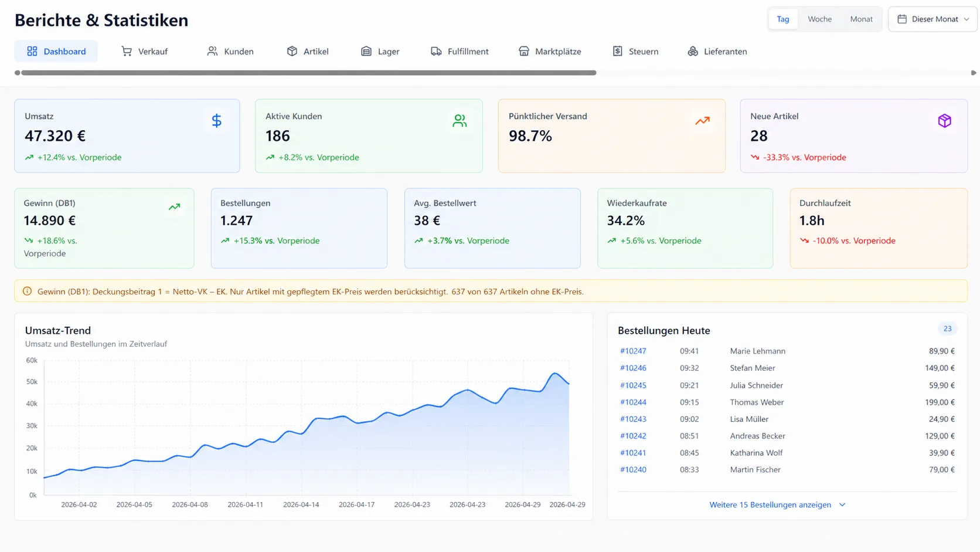
Task: Click the Dashboard grid icon
Action: pyautogui.click(x=32, y=52)
